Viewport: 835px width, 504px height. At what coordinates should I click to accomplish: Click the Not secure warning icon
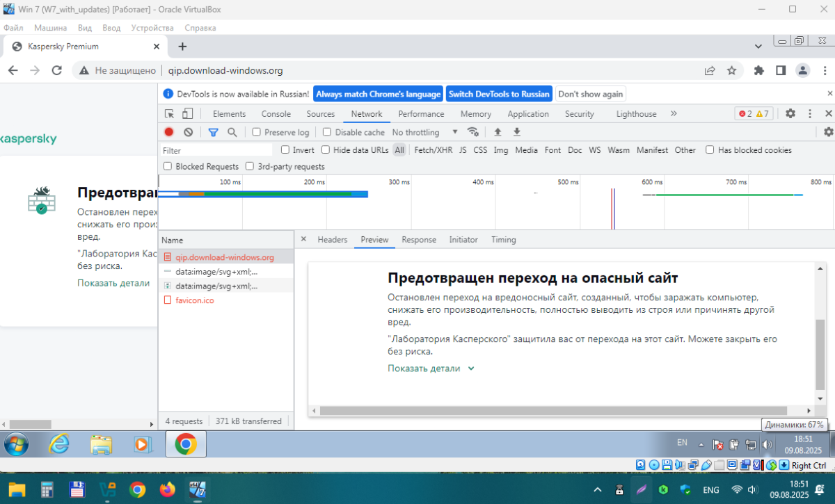[x=84, y=70]
